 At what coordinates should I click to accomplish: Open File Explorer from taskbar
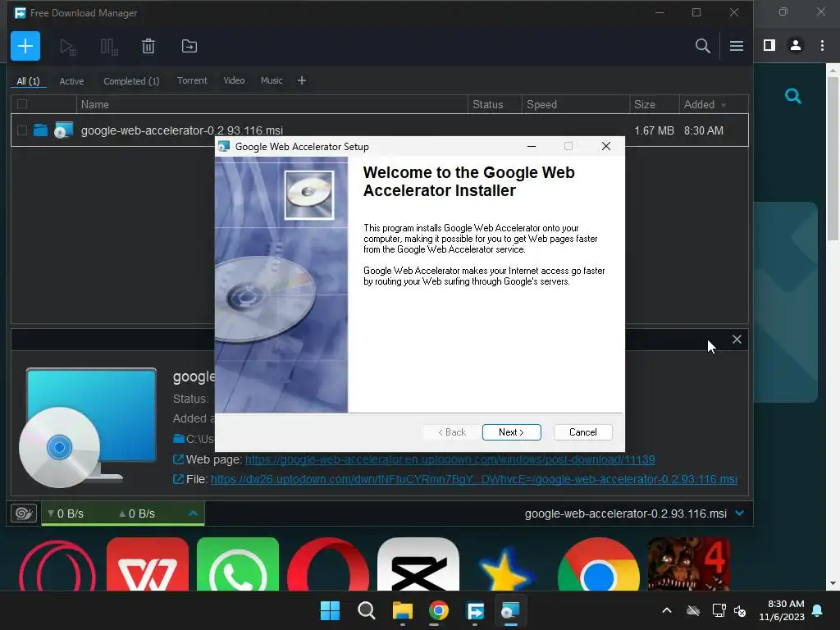coord(402,610)
